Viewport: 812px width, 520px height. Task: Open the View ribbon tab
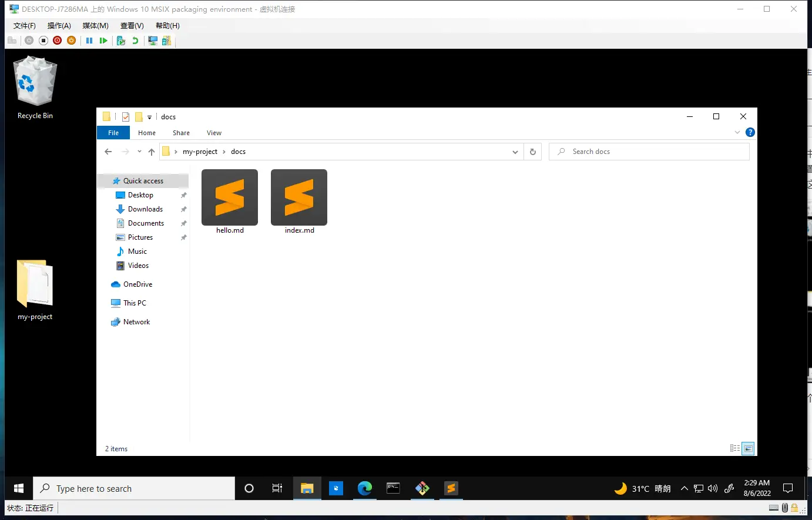pyautogui.click(x=214, y=133)
